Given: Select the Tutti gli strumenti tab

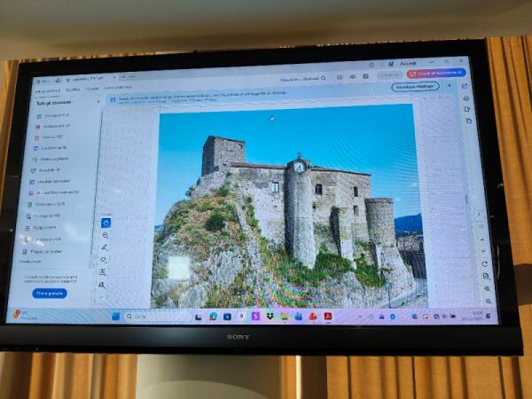Looking at the screenshot, I should [46, 90].
